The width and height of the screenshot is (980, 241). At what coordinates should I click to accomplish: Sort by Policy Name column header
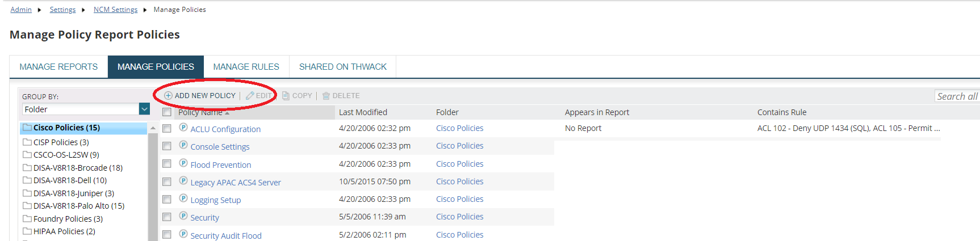(200, 112)
